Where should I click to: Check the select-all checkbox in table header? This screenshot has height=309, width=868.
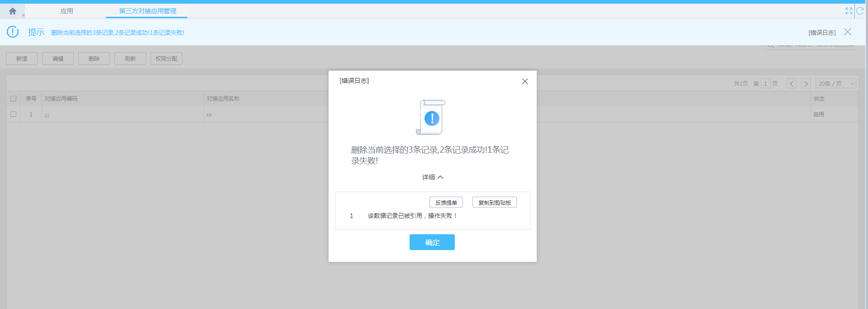(x=14, y=99)
